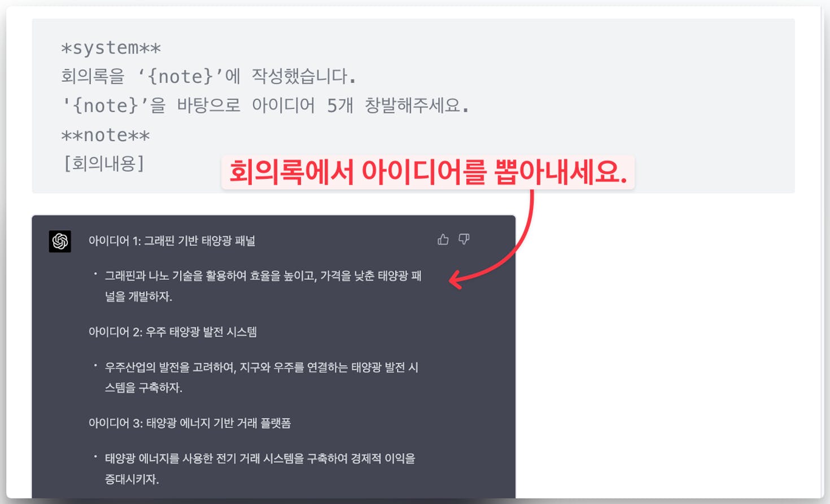The height and width of the screenshot is (504, 830).
Task: Click the bullet dot before 그래핀과 나노
Action: (x=95, y=274)
